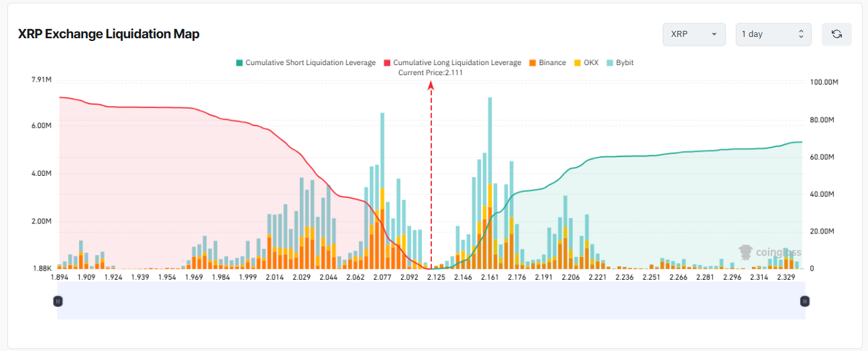Open the XRP coin dropdown
The height and width of the screenshot is (351, 868).
coord(694,34)
